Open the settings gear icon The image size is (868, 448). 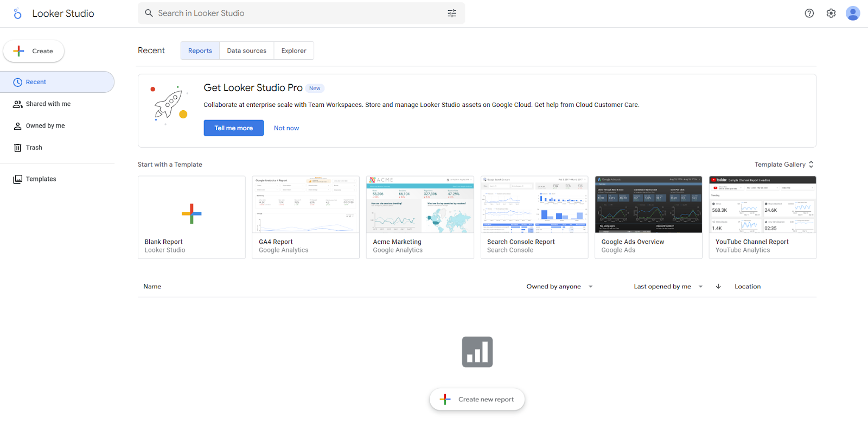pos(831,14)
